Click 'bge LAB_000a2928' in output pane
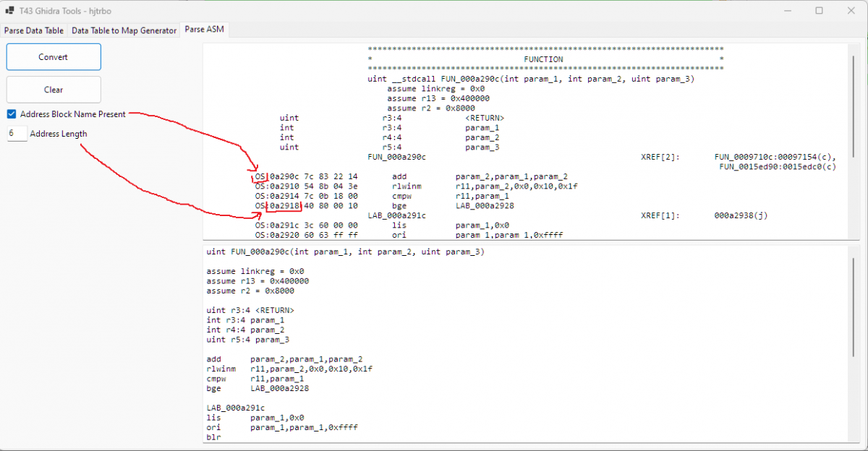This screenshot has width=868, height=451. 258,388
